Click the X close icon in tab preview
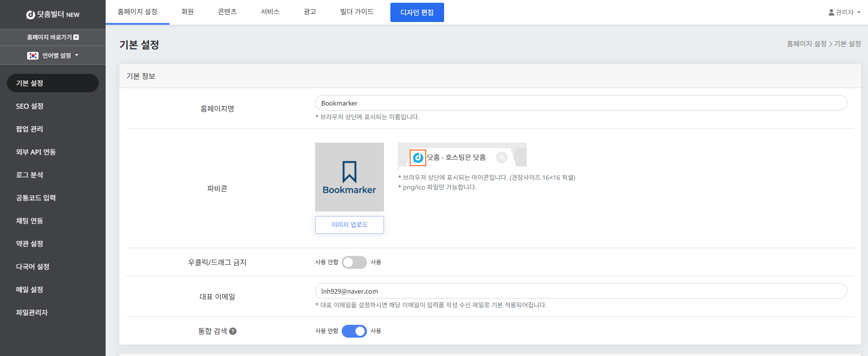The image size is (868, 356). 502,157
